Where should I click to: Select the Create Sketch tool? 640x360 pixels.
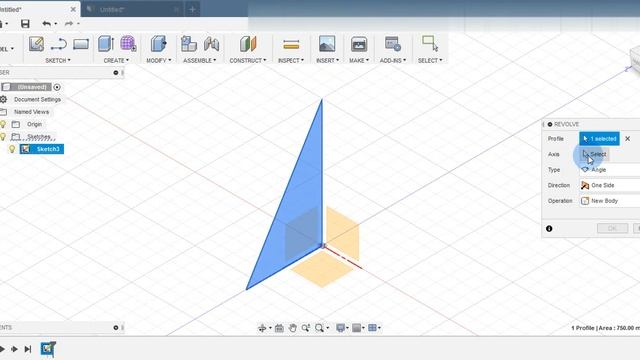pyautogui.click(x=36, y=44)
